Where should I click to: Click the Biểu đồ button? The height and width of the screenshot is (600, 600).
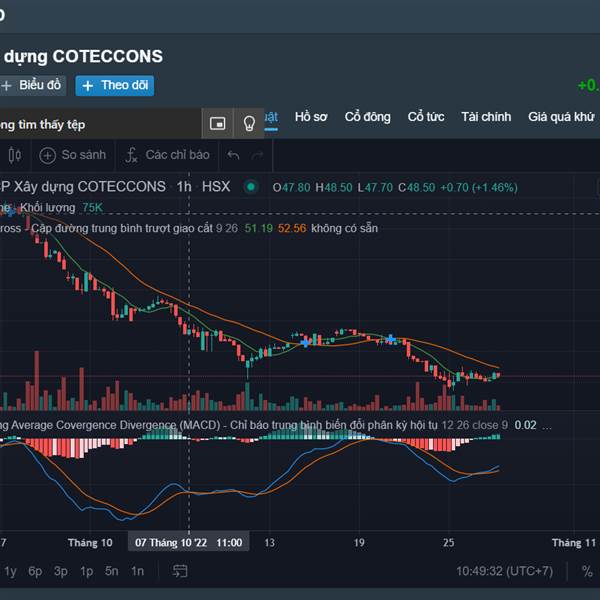point(32,85)
